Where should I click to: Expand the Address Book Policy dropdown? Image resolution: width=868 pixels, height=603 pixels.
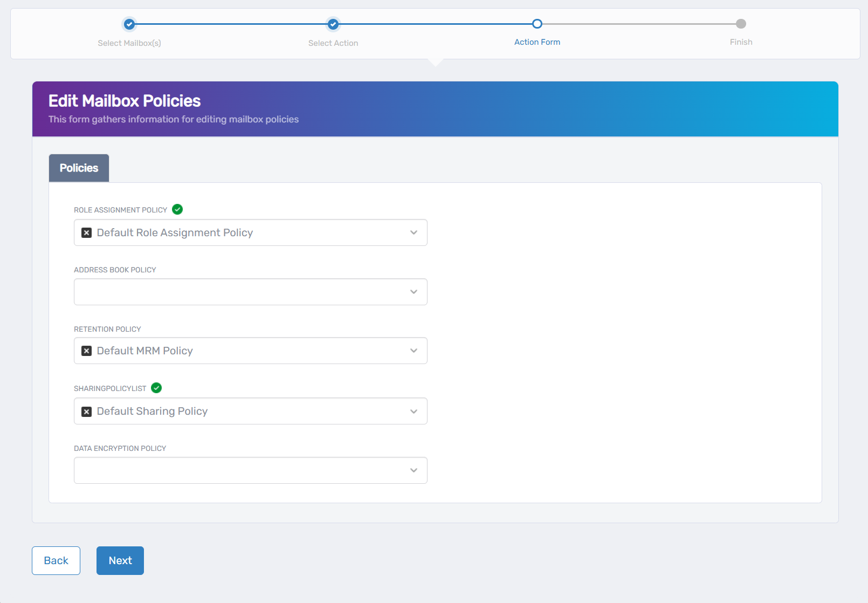(x=414, y=291)
